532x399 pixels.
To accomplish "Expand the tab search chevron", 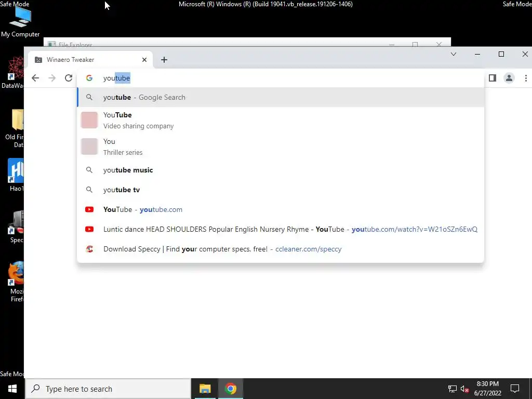I will tap(453, 54).
